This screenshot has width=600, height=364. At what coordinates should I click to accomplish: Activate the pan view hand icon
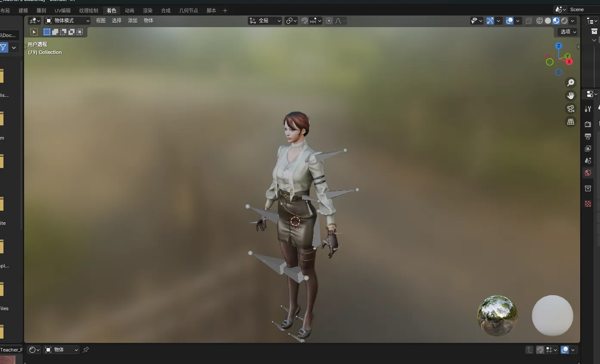coord(571,96)
